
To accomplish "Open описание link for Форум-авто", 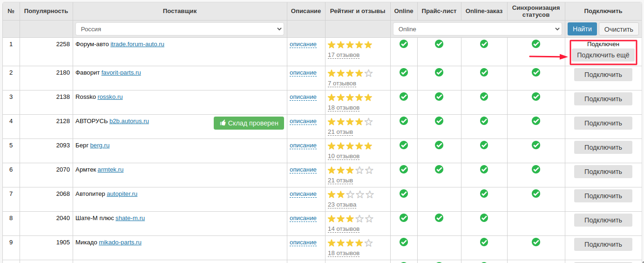I will click(x=303, y=44).
